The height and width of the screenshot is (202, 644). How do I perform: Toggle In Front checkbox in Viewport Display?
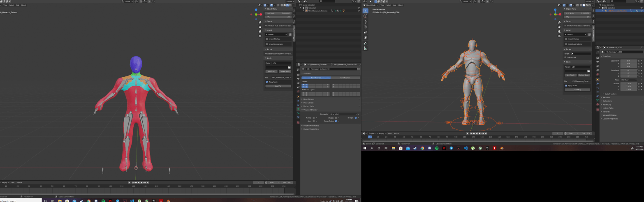tap(356, 118)
